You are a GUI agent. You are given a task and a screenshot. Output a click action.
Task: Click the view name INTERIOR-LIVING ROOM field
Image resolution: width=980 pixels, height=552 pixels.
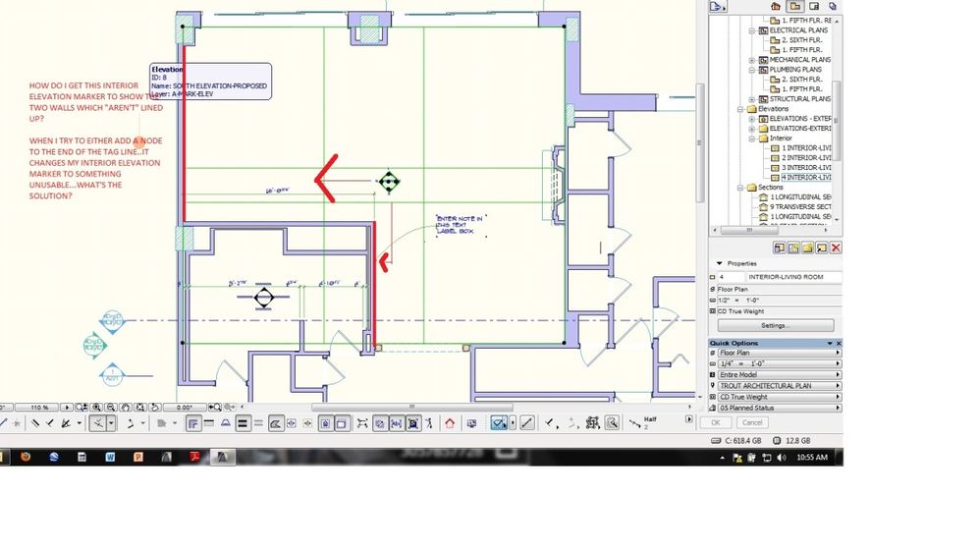click(793, 277)
